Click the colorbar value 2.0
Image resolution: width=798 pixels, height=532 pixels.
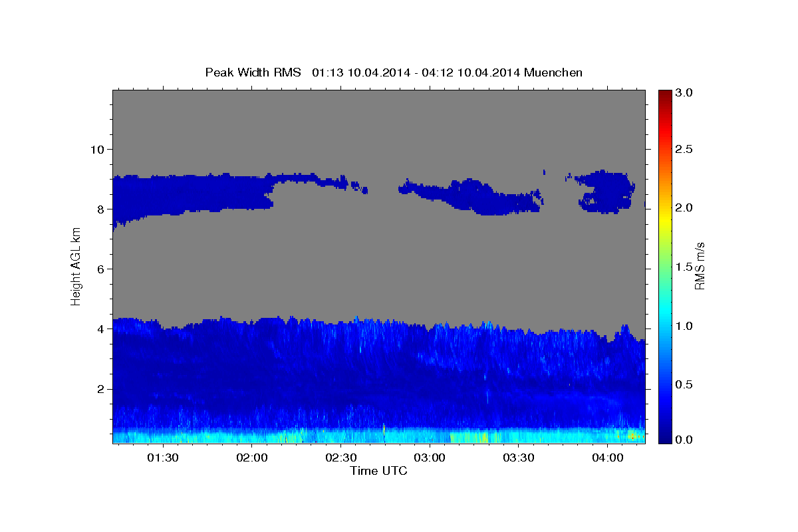684,207
